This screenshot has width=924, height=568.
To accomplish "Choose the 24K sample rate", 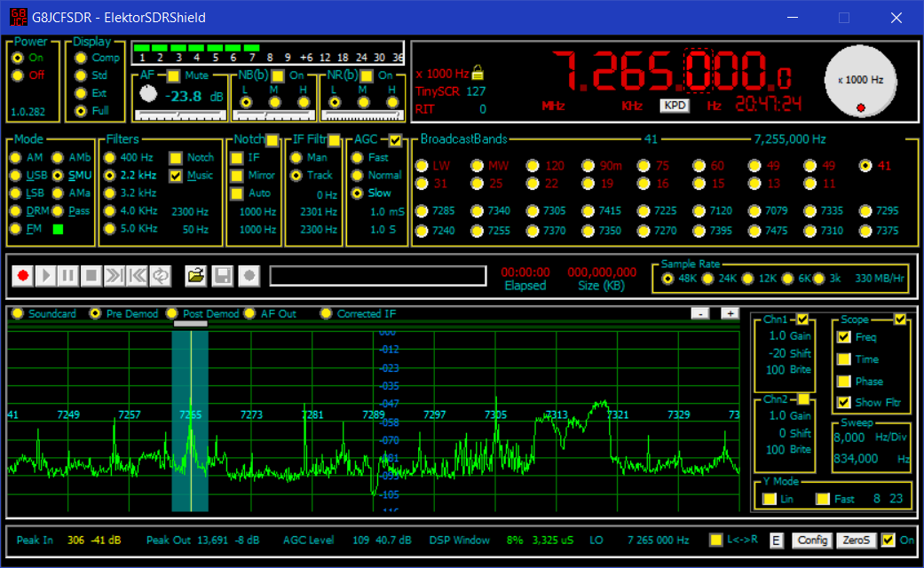I will [x=707, y=279].
